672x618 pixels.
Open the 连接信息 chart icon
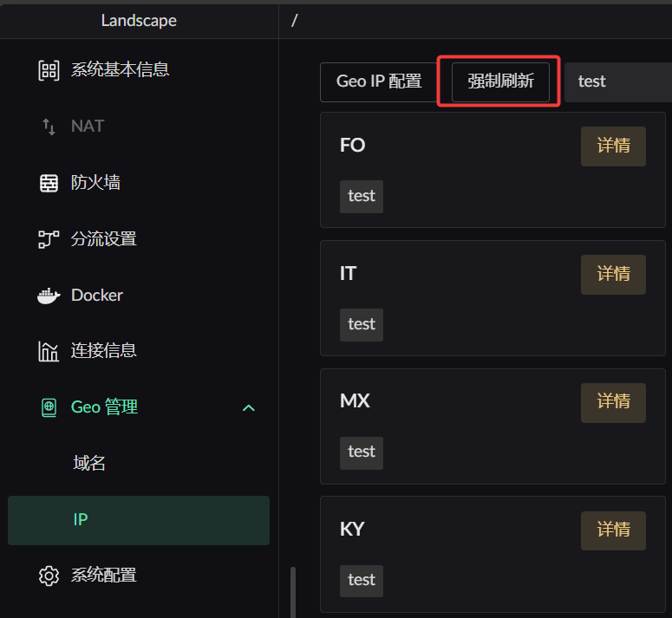(49, 351)
